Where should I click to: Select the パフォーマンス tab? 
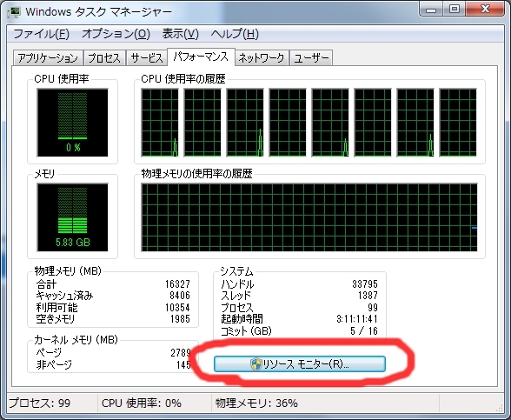(201, 57)
